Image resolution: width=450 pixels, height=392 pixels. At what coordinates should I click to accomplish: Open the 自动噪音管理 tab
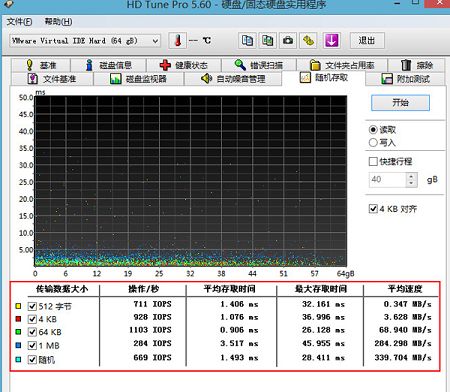(x=233, y=79)
